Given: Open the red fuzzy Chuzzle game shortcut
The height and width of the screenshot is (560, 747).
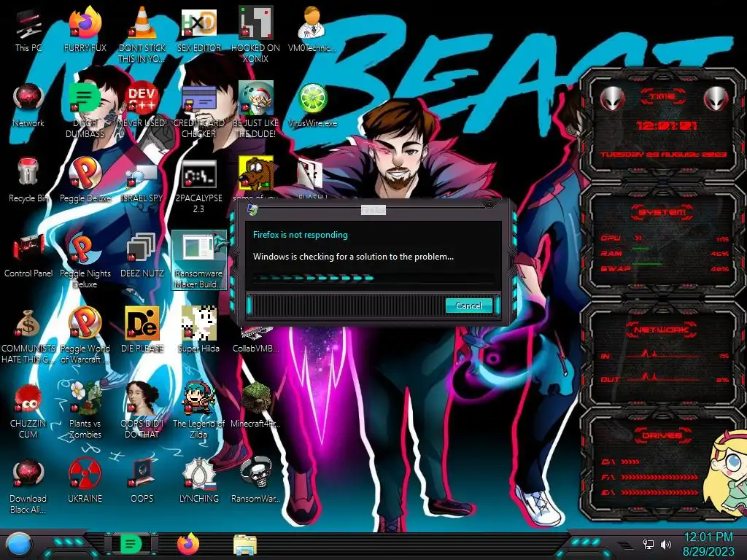Looking at the screenshot, I should point(28,411).
